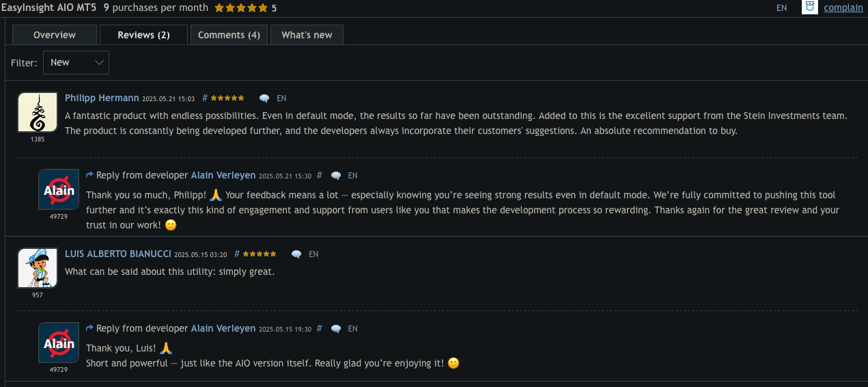Click LUIS ALBERTO BIANCUCCI's avatar thumbnail
The width and height of the screenshot is (868, 387).
click(38, 267)
